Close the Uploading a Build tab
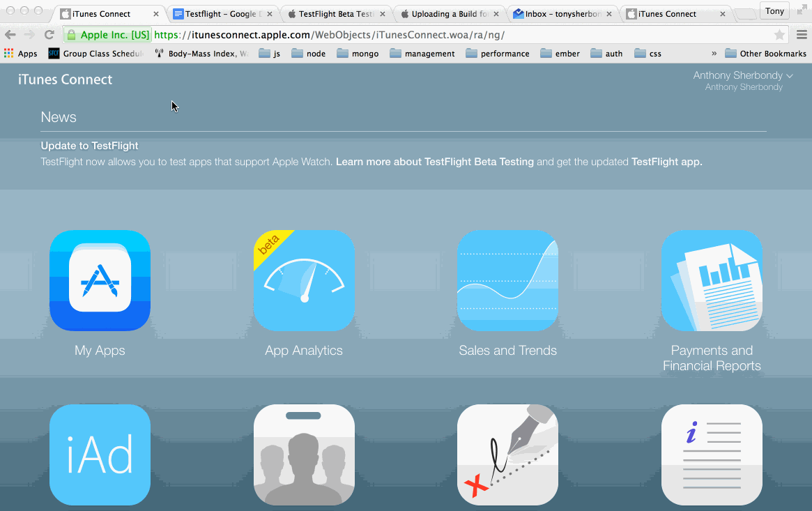The image size is (812, 511). click(x=496, y=14)
